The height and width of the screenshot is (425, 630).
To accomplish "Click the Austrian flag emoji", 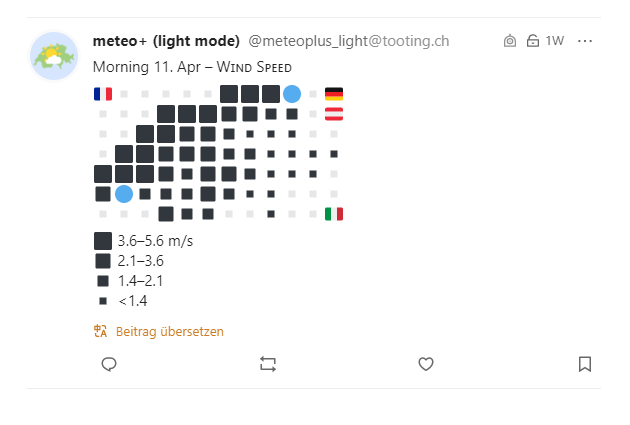I will 334,114.
